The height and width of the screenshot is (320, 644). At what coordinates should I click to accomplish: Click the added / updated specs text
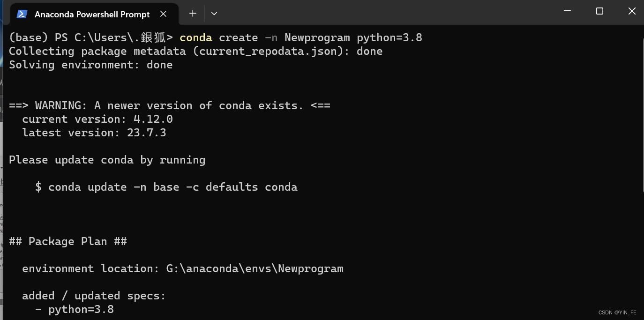click(x=94, y=296)
